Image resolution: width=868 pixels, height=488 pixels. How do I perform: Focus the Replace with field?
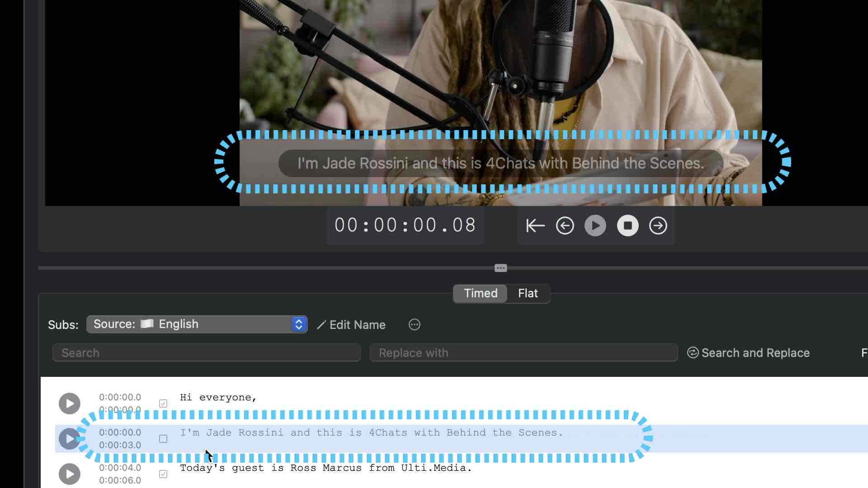524,353
